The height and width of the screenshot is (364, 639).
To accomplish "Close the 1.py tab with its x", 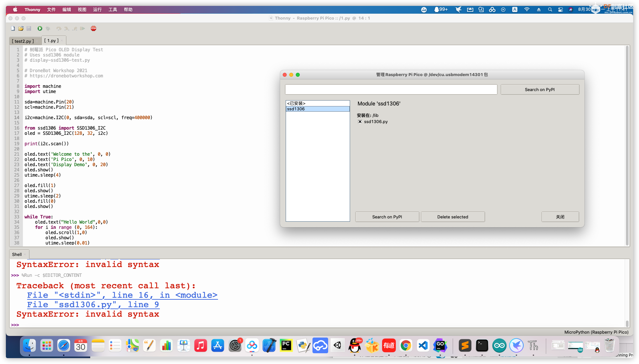I will click(62, 41).
